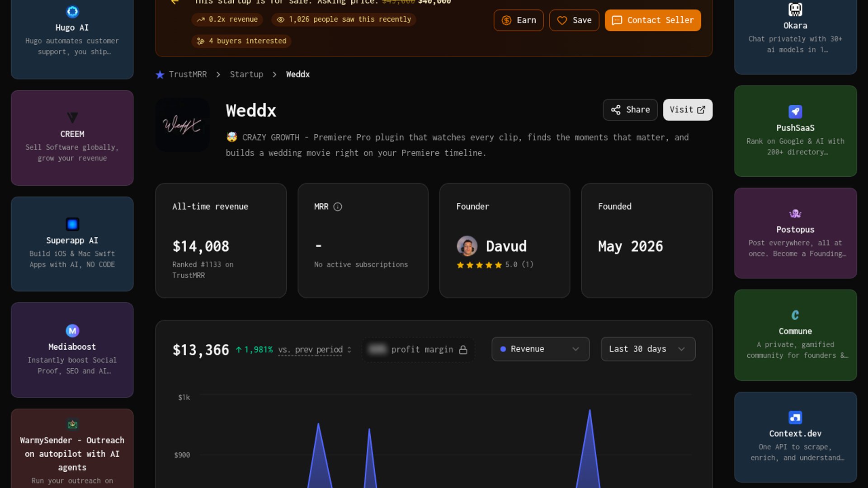Viewport: 868px width, 488px height.
Task: Open the Postopus card title
Action: pyautogui.click(x=795, y=230)
